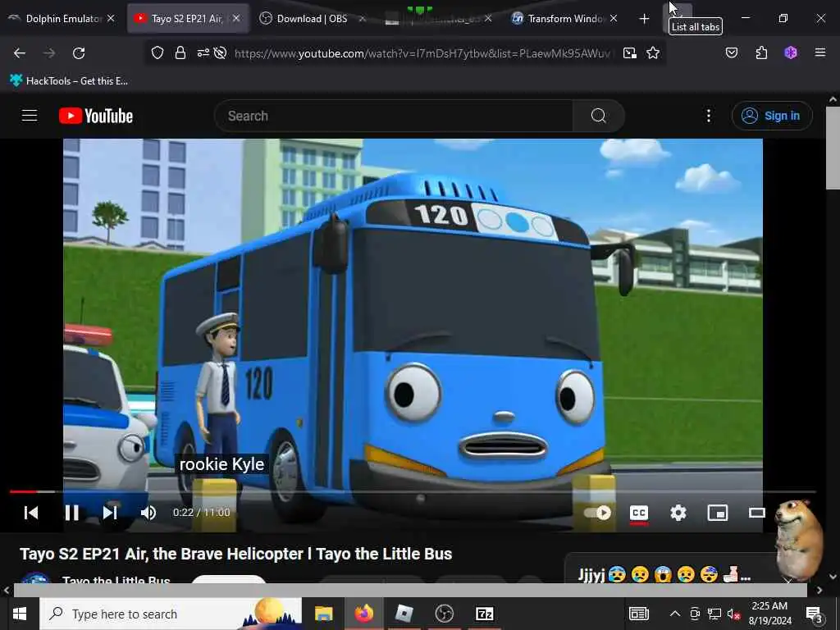840x630 pixels.
Task: Skip to the next video
Action: click(x=110, y=513)
